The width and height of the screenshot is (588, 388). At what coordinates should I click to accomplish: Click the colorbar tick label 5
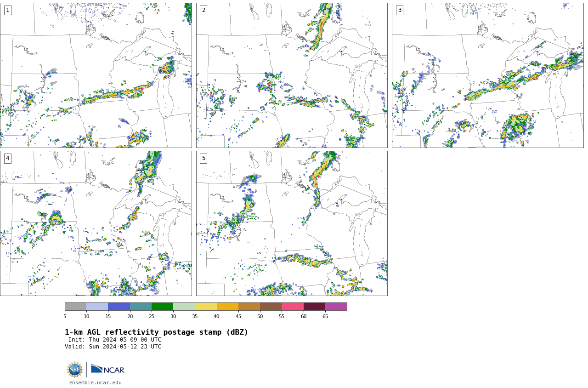click(x=65, y=316)
